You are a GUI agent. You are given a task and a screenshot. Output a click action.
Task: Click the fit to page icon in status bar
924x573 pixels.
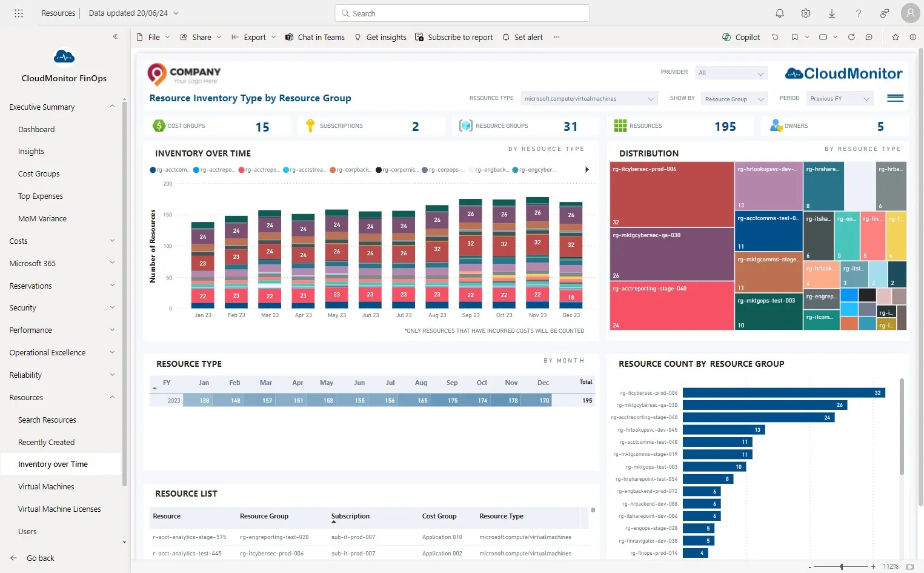[x=909, y=566]
